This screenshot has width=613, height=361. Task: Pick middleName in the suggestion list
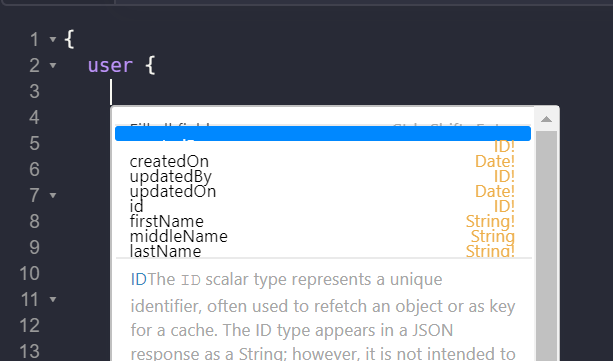coord(323,236)
